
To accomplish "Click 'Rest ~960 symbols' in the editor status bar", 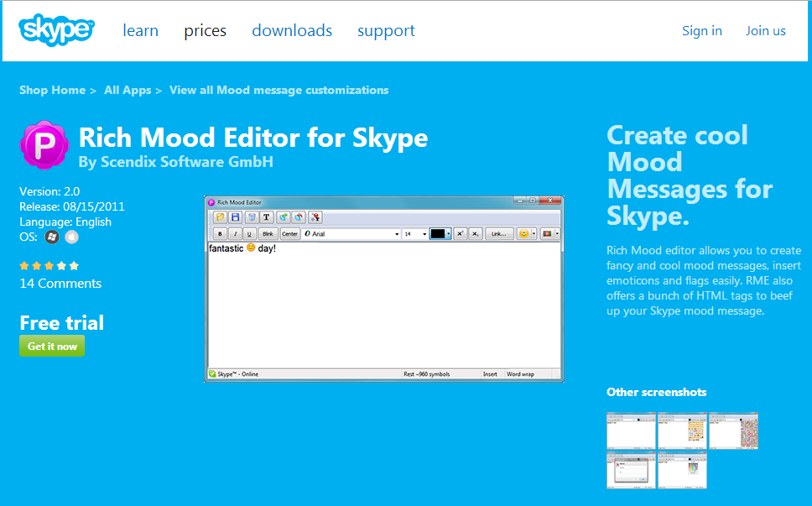I will [427, 374].
